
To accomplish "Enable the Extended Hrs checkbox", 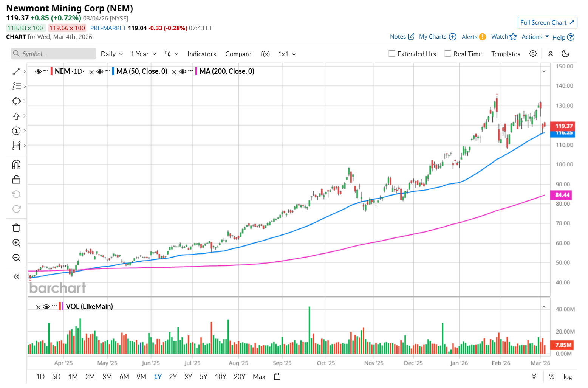I will coord(392,54).
